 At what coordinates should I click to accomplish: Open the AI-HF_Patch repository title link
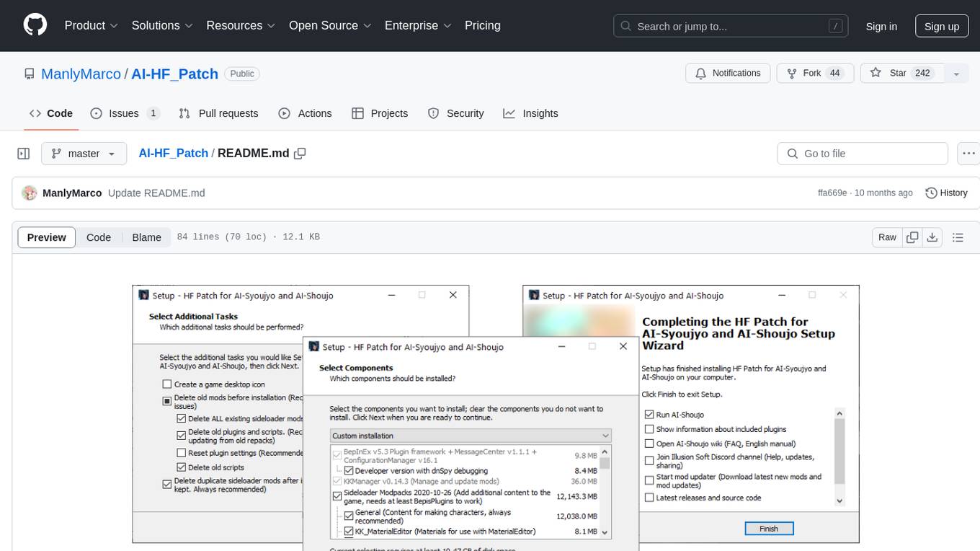point(174,74)
